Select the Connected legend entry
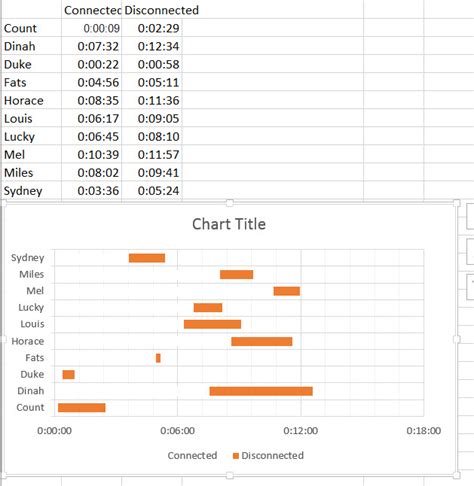The height and width of the screenshot is (486, 474). point(192,455)
